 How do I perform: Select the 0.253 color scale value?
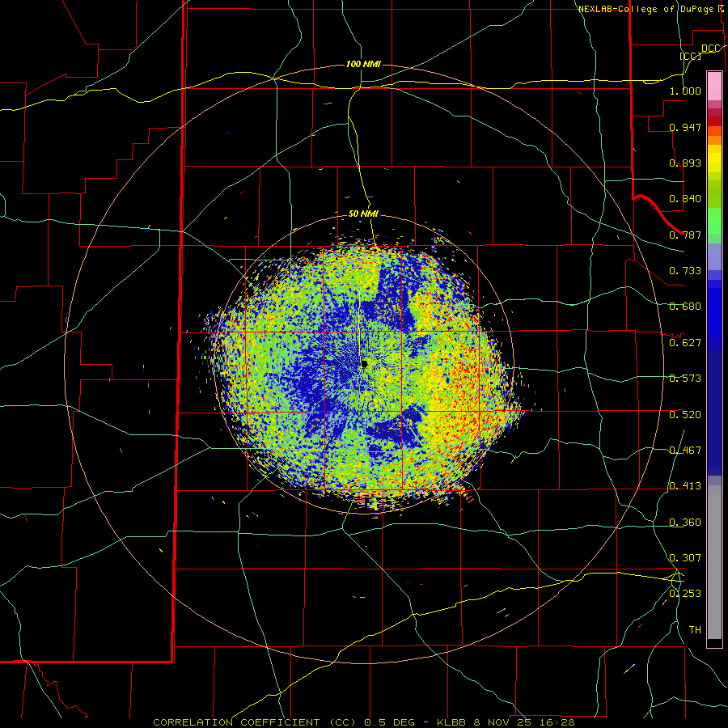(685, 594)
